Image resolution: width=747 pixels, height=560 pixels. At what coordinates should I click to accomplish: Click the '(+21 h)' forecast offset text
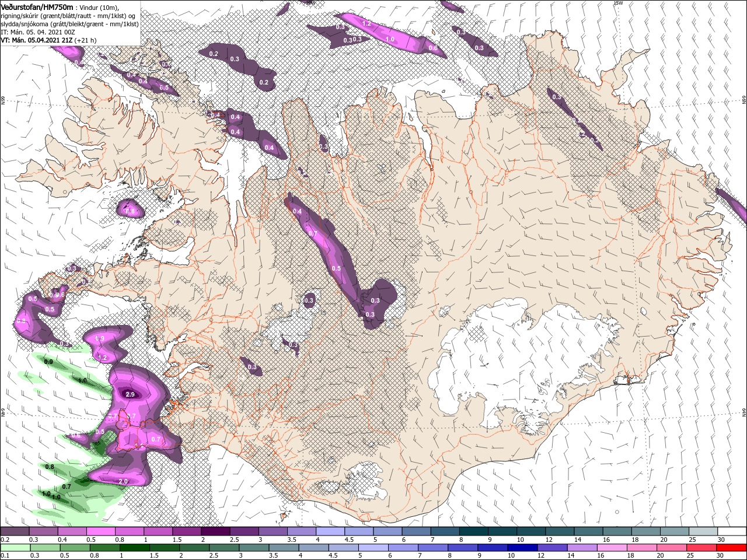point(85,40)
